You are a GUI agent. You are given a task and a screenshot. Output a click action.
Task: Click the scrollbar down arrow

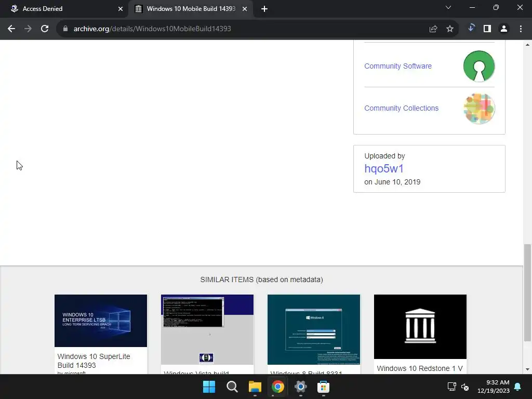(x=527, y=369)
